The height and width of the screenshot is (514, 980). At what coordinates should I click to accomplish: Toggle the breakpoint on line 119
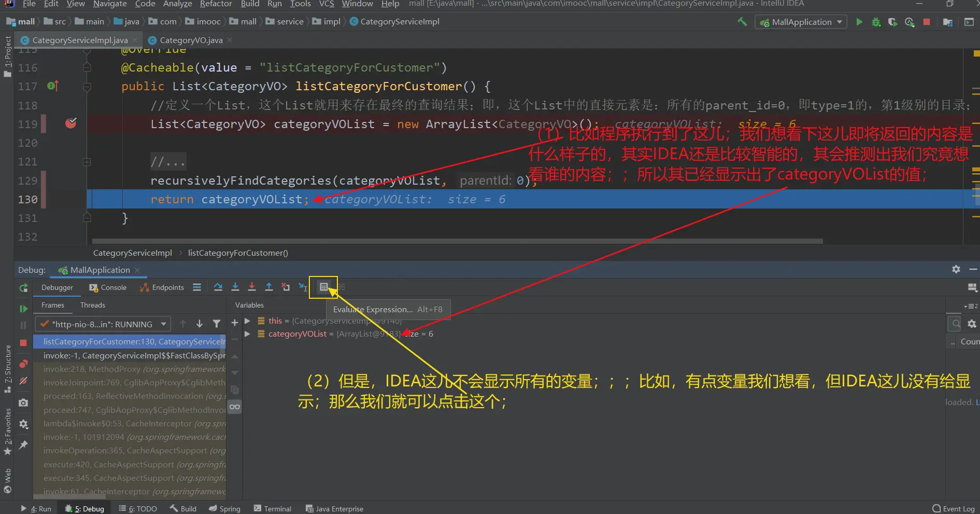coord(71,124)
